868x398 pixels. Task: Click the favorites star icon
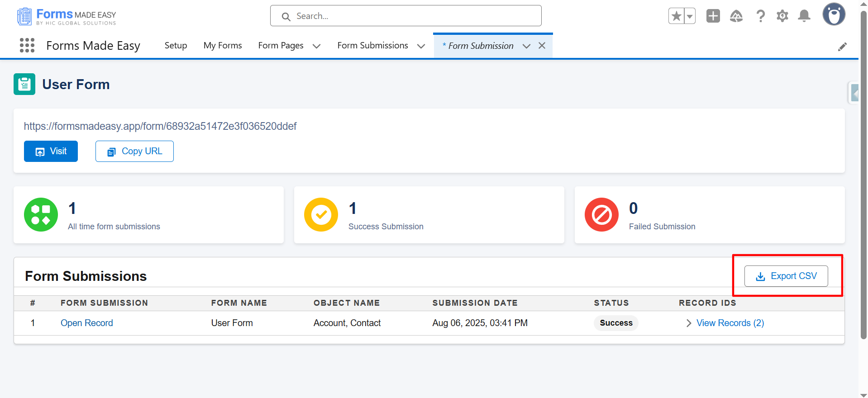[676, 16]
